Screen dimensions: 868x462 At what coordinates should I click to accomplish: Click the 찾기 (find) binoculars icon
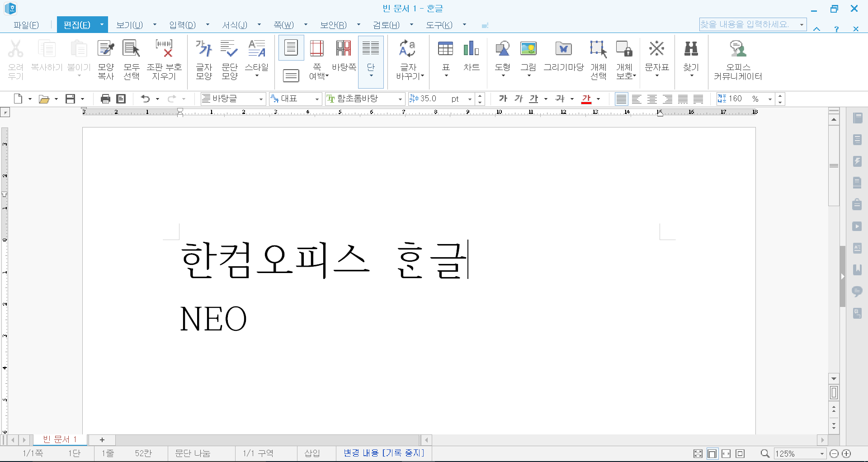[x=691, y=59]
